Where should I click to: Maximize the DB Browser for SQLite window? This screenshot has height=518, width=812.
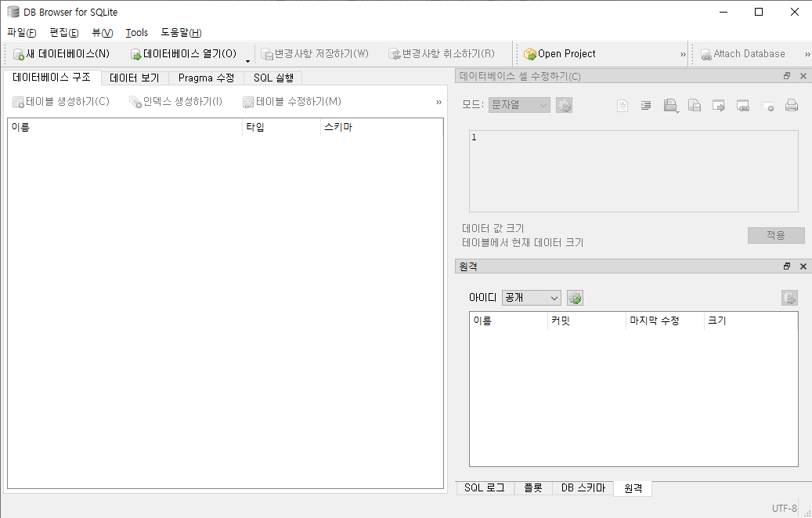(x=759, y=12)
